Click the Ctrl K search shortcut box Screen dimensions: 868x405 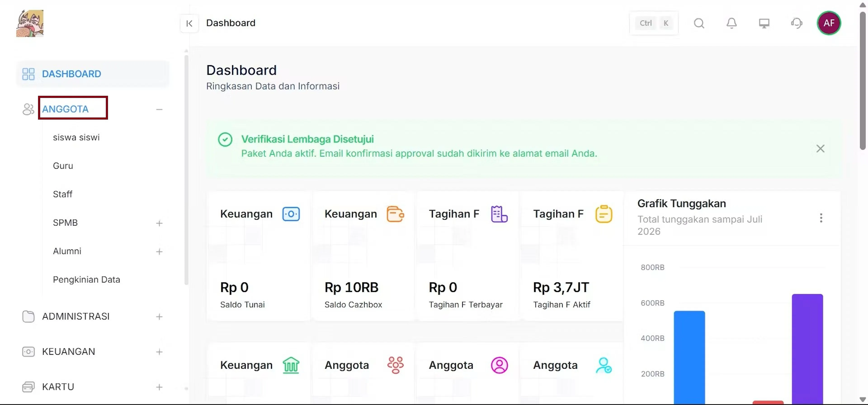point(653,23)
